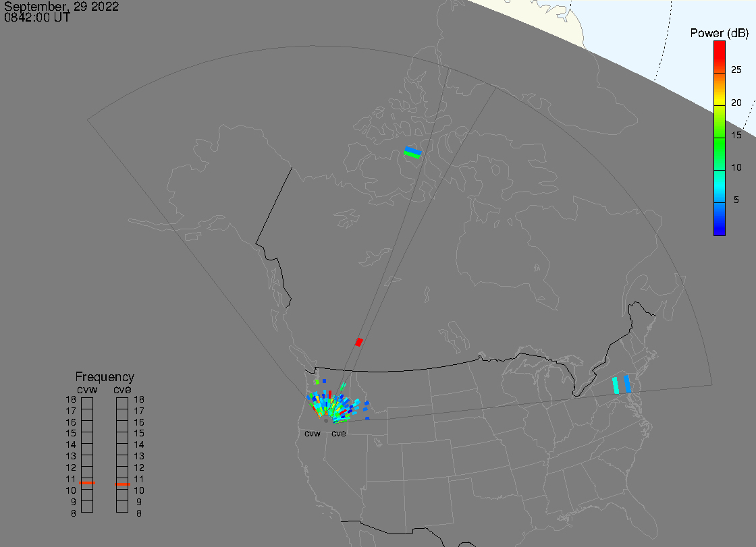
Task: Click the "15" label on the power scale
Action: click(x=736, y=135)
